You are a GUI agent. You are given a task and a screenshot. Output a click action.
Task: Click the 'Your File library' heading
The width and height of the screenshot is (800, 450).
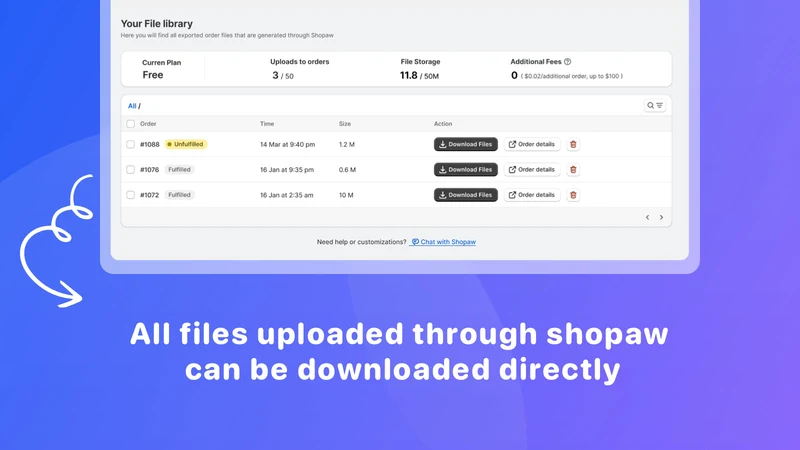pyautogui.click(x=157, y=23)
